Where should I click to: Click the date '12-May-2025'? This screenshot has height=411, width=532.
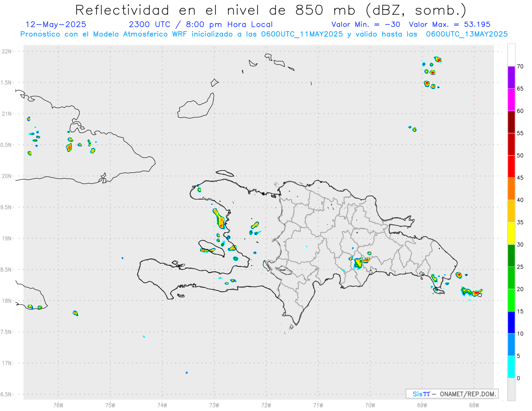(x=56, y=24)
